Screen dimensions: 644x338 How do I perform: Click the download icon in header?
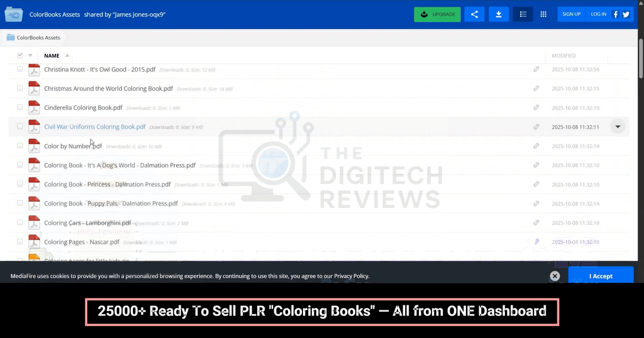499,14
